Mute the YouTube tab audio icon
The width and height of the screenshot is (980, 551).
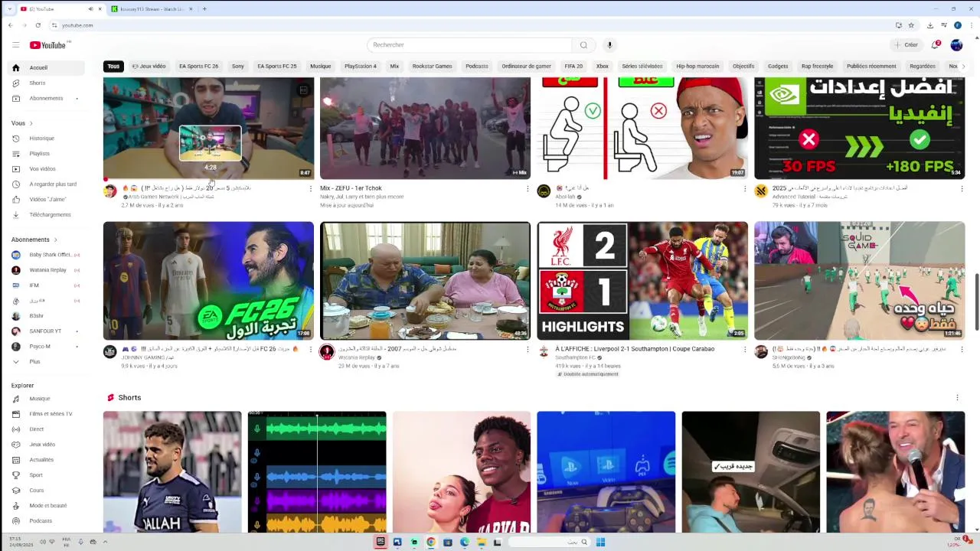[x=90, y=9]
